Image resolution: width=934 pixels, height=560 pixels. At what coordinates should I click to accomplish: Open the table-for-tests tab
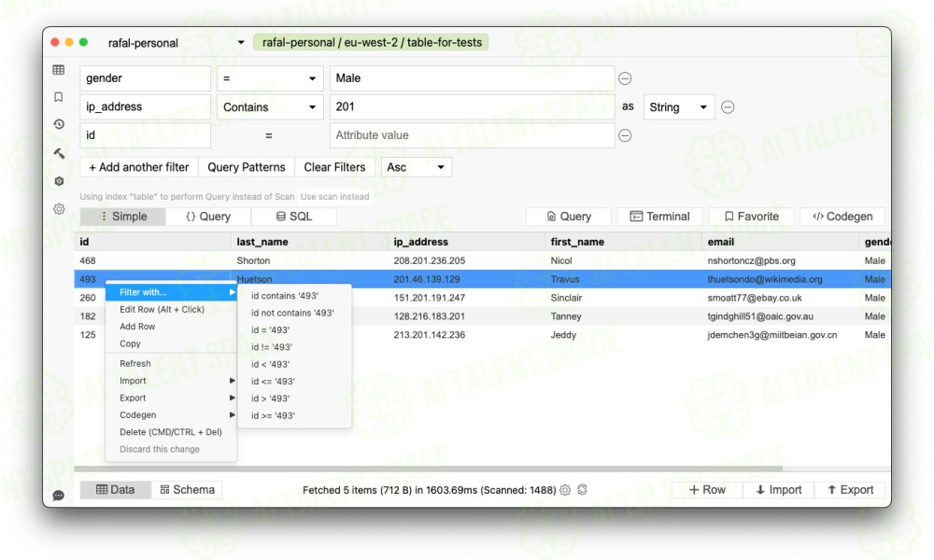click(x=372, y=42)
